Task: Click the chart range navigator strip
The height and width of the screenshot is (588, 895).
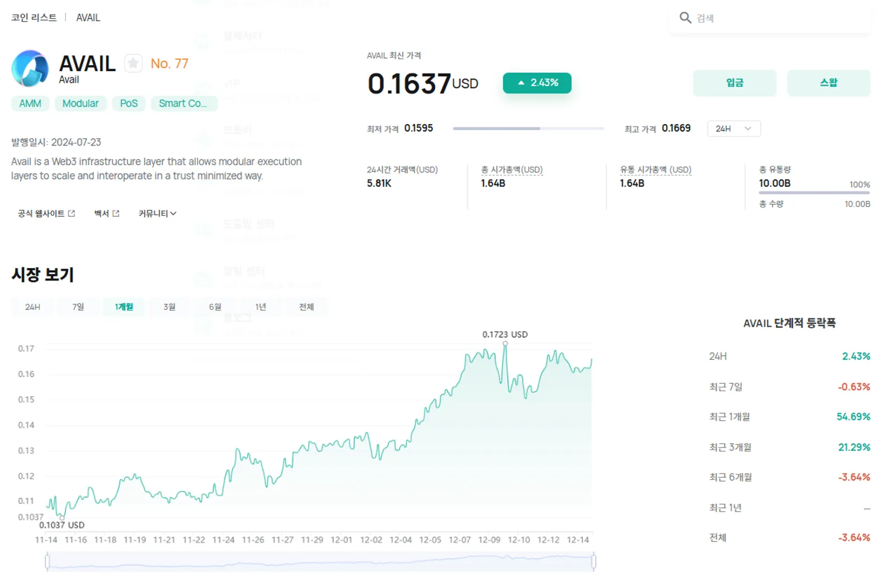Action: click(x=321, y=561)
